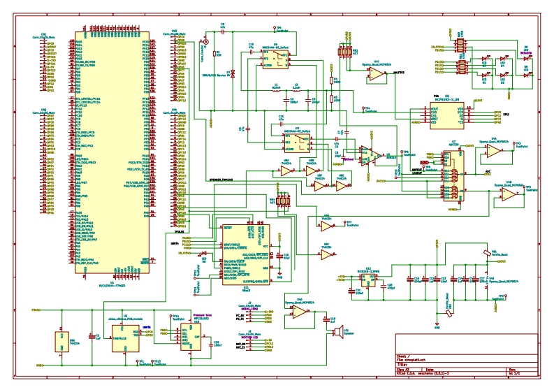The image size is (554, 392).
Task: Click the U4B op-amp near test point TP9
Action: click(x=509, y=197)
